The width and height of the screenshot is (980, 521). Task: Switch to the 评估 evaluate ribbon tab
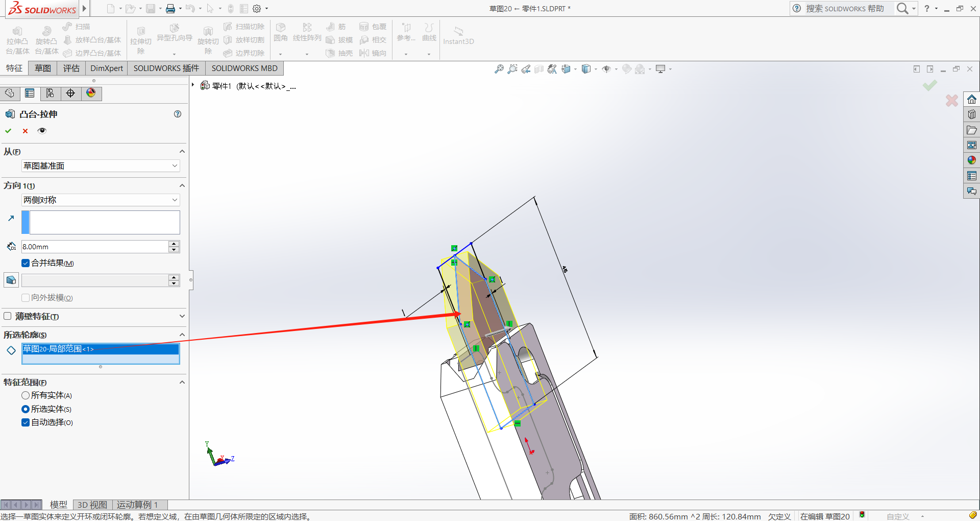[71, 68]
